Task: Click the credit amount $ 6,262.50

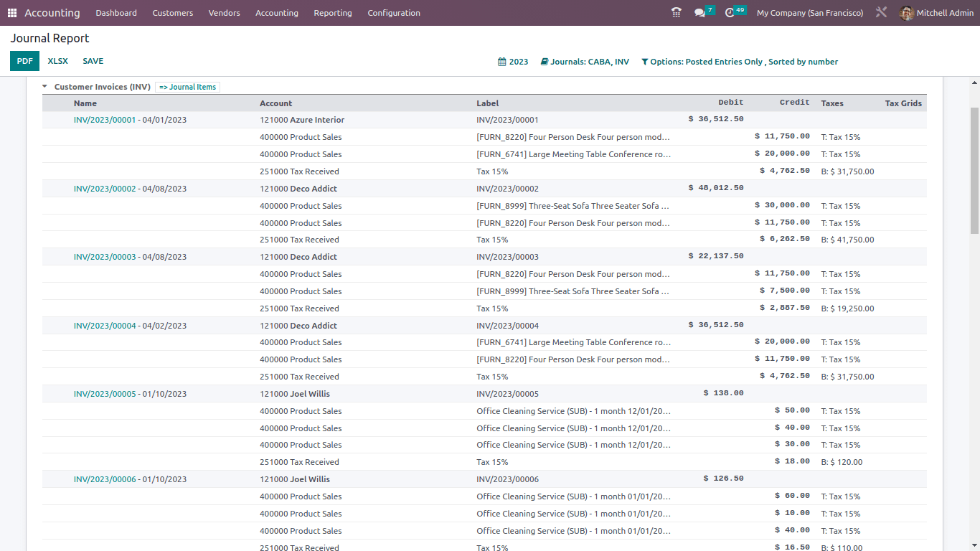Action: (x=785, y=239)
